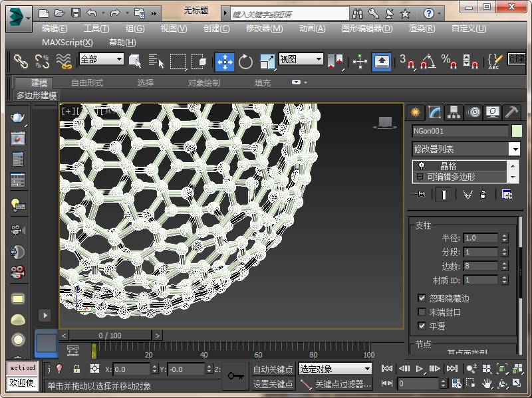The width and height of the screenshot is (532, 398).
Task: Click the NGon001 object color swatch
Action: click(x=517, y=131)
